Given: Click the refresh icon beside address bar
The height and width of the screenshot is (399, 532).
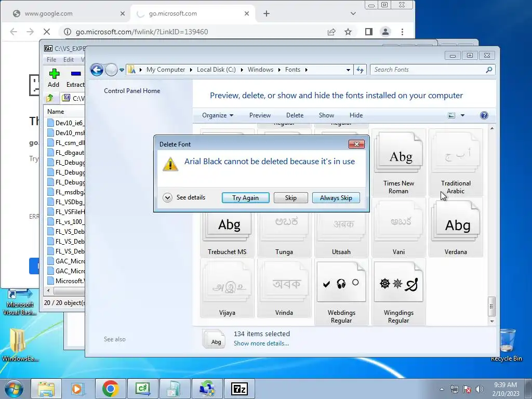Looking at the screenshot, I should click(x=360, y=70).
